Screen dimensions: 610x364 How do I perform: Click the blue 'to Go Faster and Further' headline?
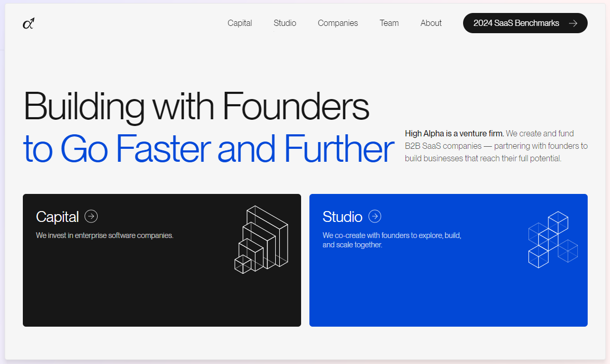coord(209,148)
